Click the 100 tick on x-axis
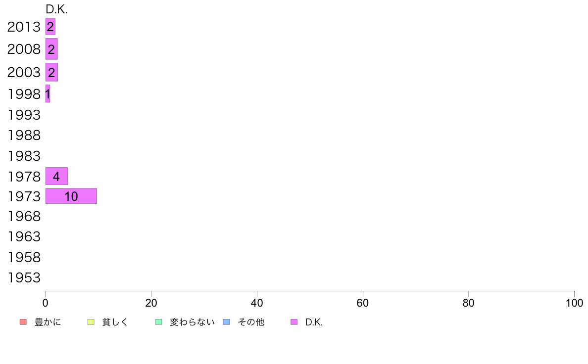 (574, 303)
